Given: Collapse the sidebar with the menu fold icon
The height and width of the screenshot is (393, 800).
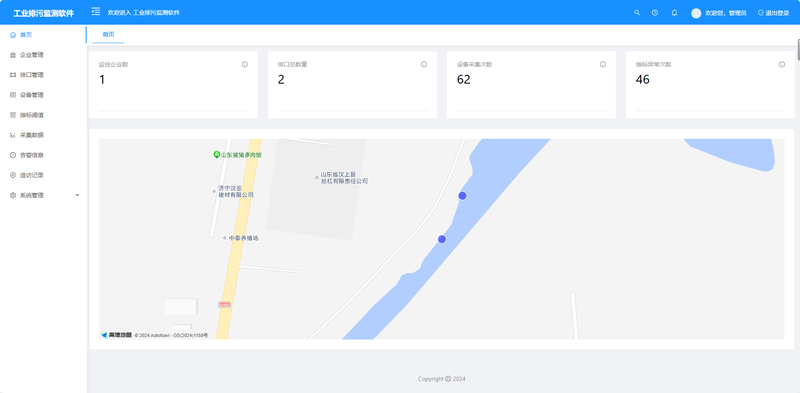Looking at the screenshot, I should pyautogui.click(x=95, y=11).
